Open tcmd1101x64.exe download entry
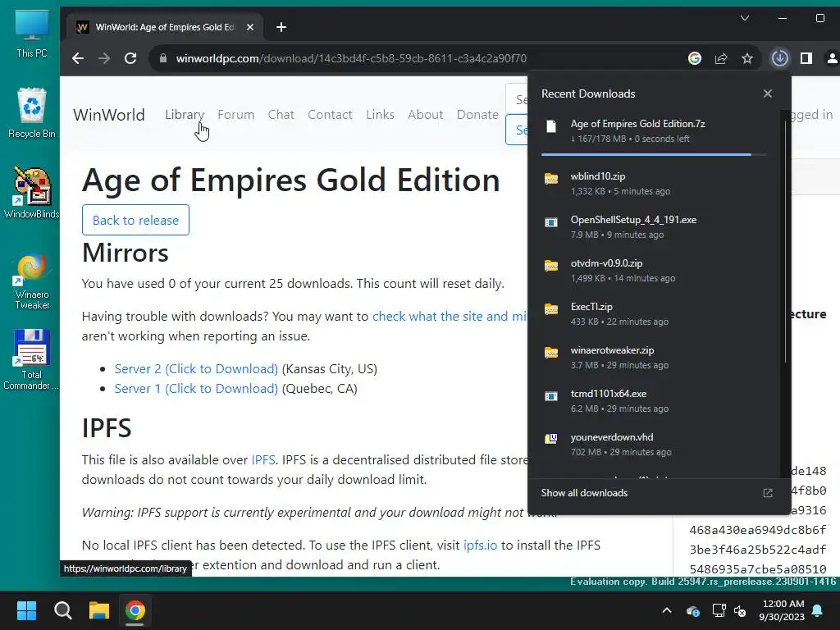 655,400
